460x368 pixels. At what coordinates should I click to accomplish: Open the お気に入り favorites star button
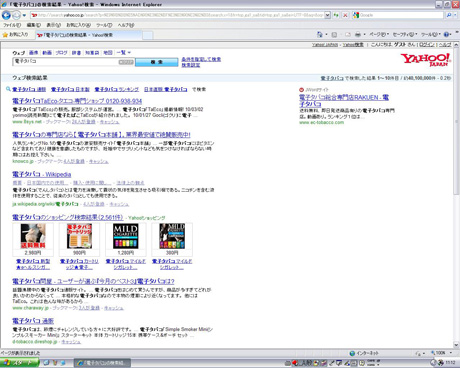coord(15,34)
